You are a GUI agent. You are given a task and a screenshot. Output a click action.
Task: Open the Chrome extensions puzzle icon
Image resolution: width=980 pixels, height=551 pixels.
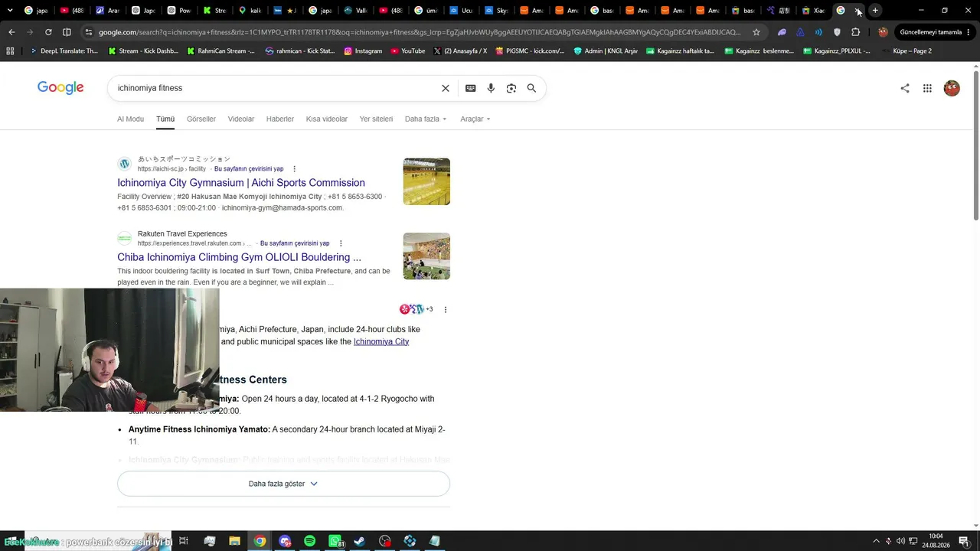pos(856,32)
